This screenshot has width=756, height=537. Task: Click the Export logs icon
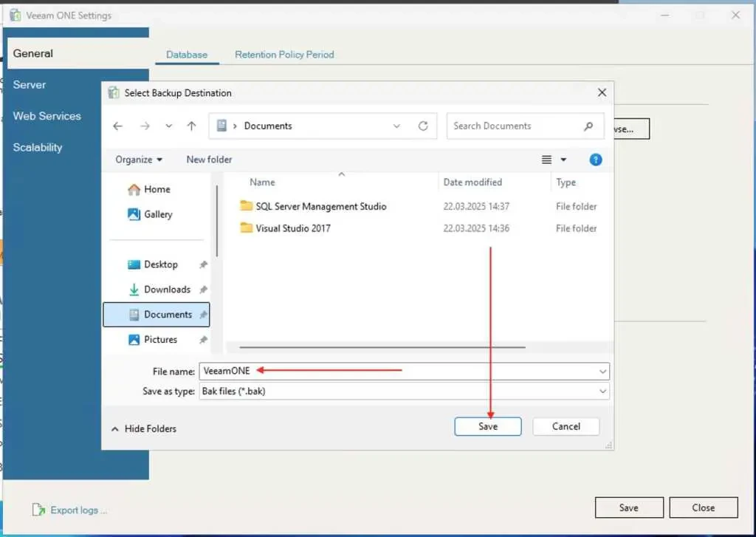pos(38,510)
